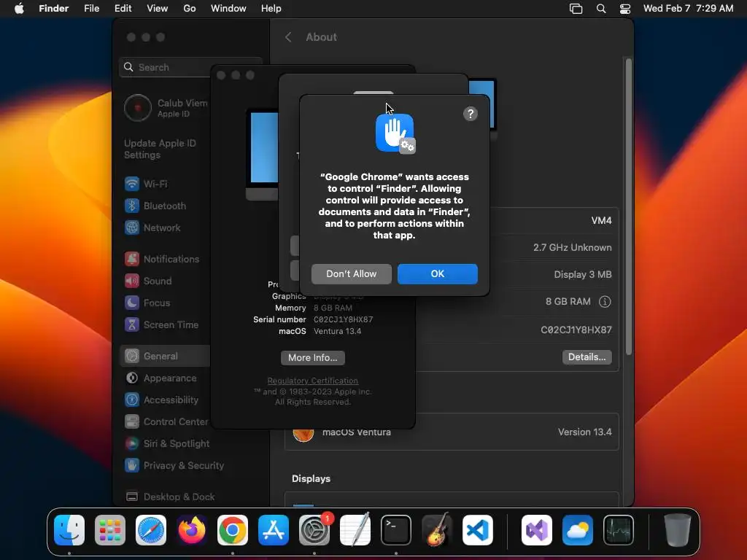Launch Firefox from the Dock

[192, 530]
